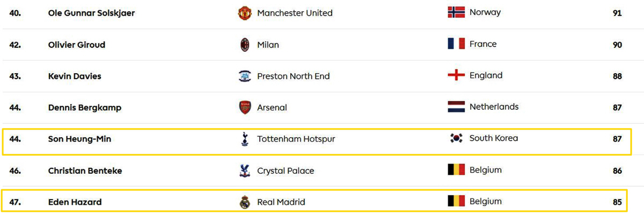Select the Son Heung-Min player name

click(x=80, y=139)
